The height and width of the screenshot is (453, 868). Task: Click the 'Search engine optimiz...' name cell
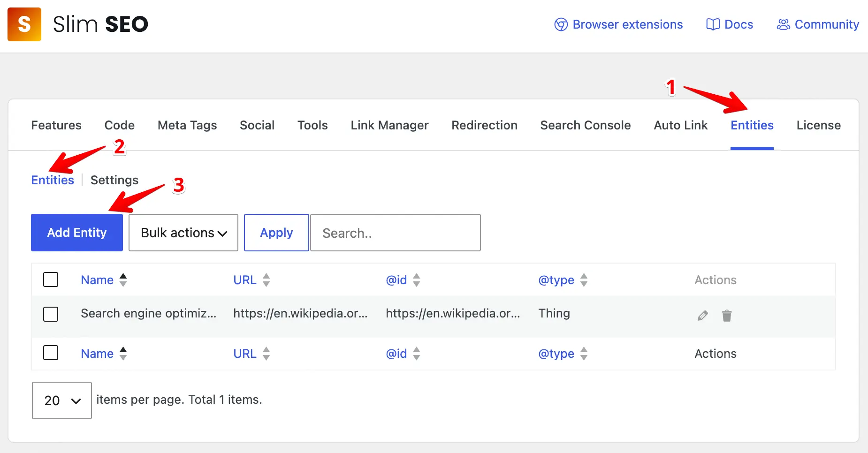click(149, 313)
